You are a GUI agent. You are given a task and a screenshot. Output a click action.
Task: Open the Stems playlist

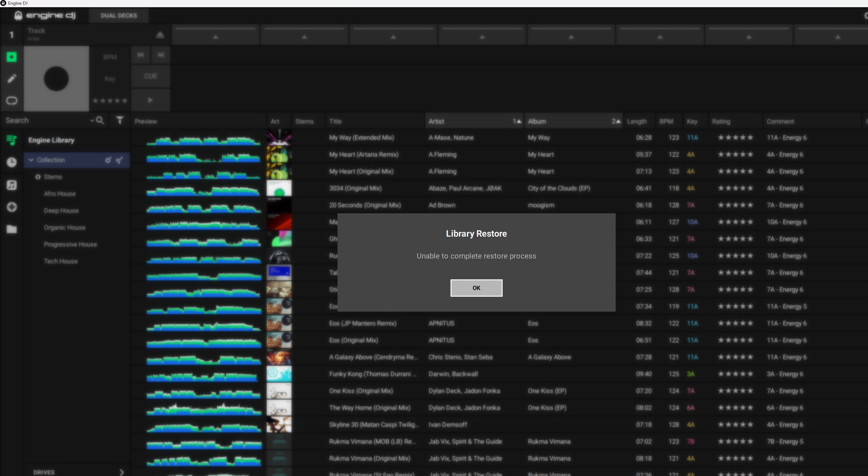pyautogui.click(x=53, y=177)
